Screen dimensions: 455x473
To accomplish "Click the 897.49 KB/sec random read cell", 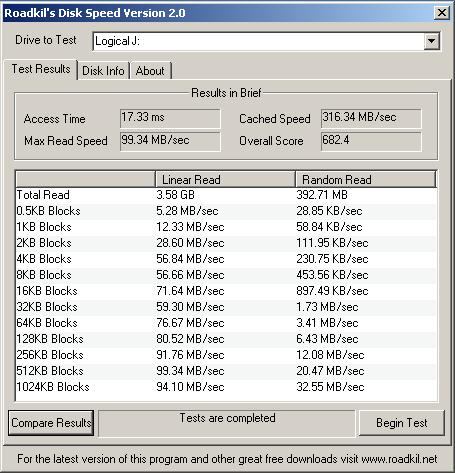I will tap(332, 291).
